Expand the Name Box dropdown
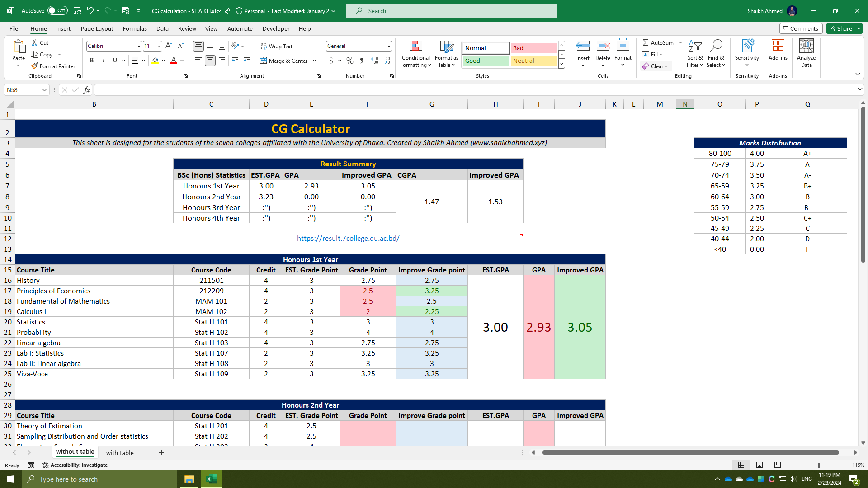The width and height of the screenshot is (868, 488). click(x=44, y=90)
